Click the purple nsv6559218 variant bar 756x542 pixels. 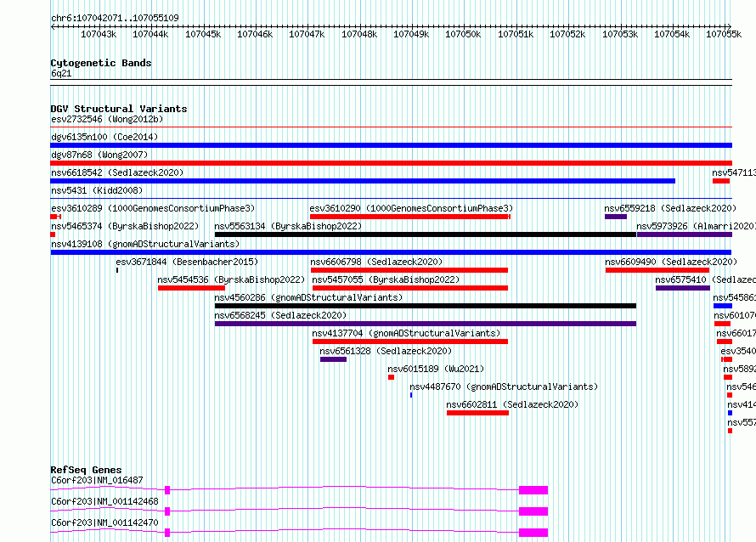616,217
